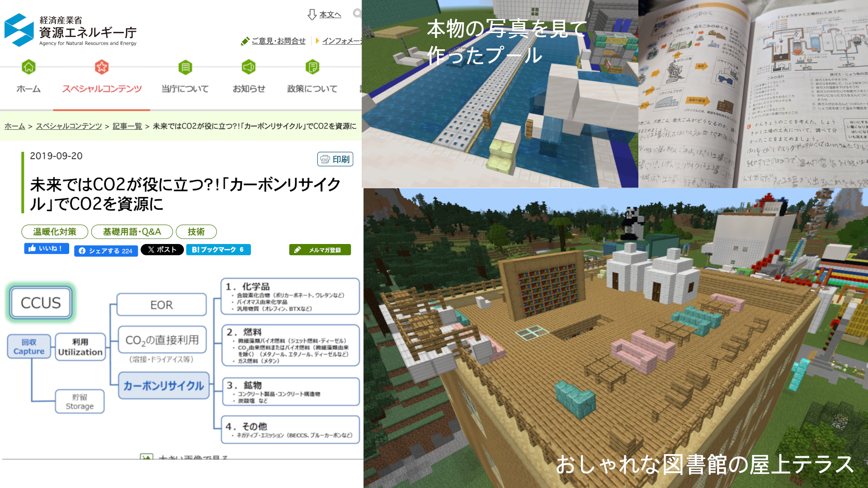This screenshot has height=488, width=868.
Task: Click the 2. 燃料 box in the diagram
Action: click(x=291, y=345)
